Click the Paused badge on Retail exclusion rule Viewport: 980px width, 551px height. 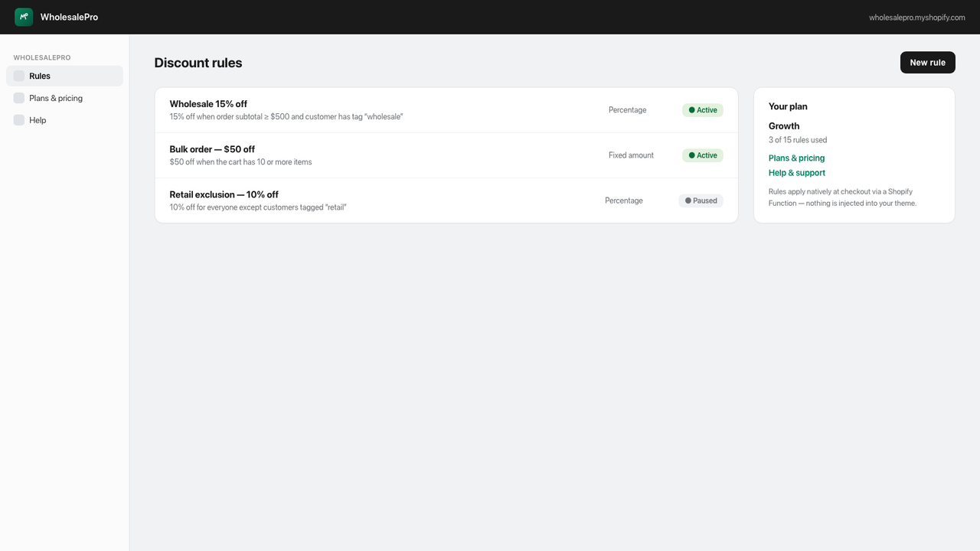(701, 201)
